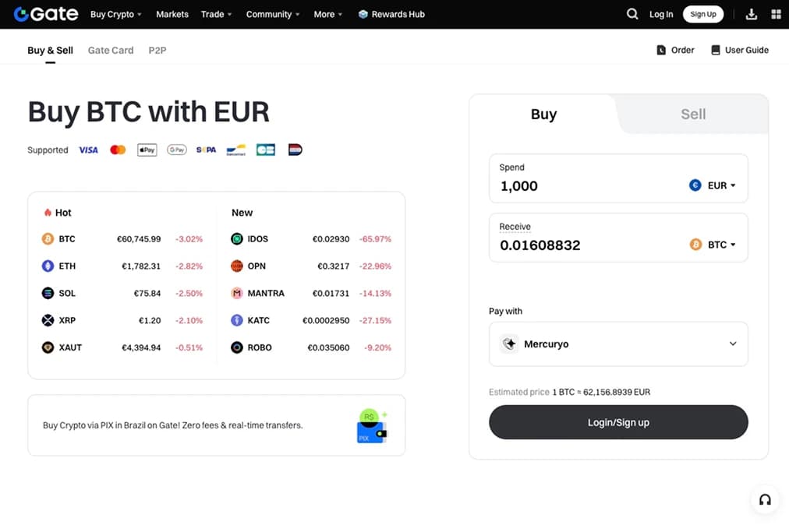789x532 pixels.
Task: Click the Sign Up button
Action: coord(702,14)
